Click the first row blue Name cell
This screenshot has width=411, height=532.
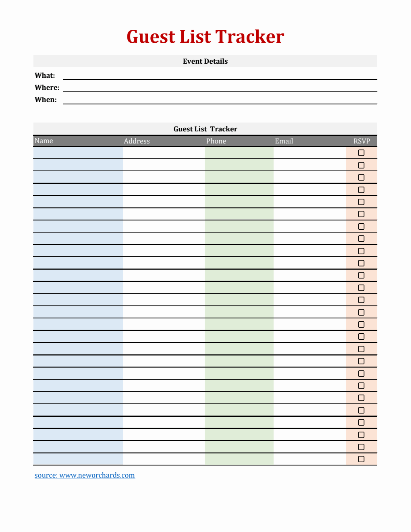[78, 153]
